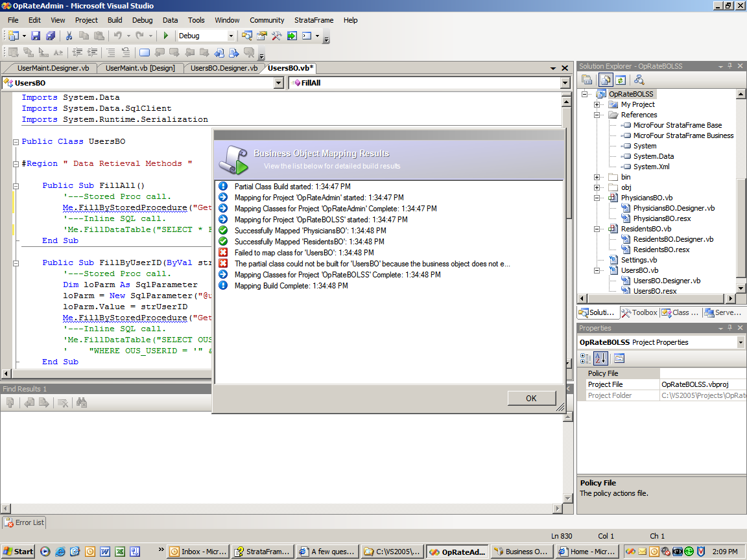The image size is (747, 560).
Task: Select UsersBO.Designer.vb in Solution Explorer tree
Action: [667, 281]
